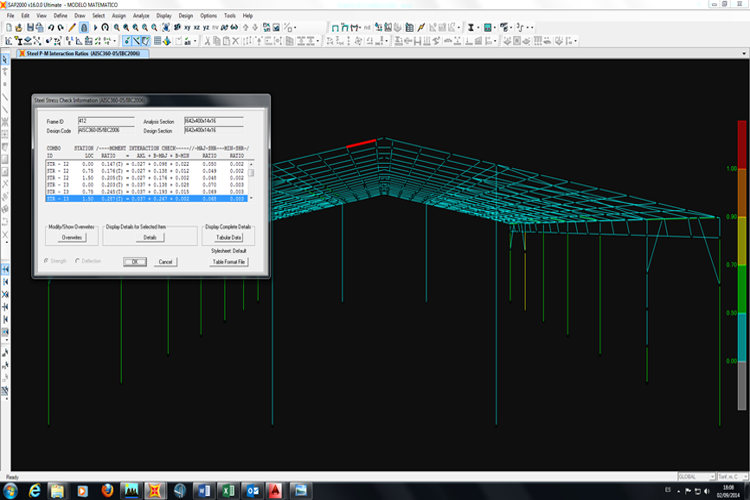Click the Cut scissors icon

pos(207,41)
